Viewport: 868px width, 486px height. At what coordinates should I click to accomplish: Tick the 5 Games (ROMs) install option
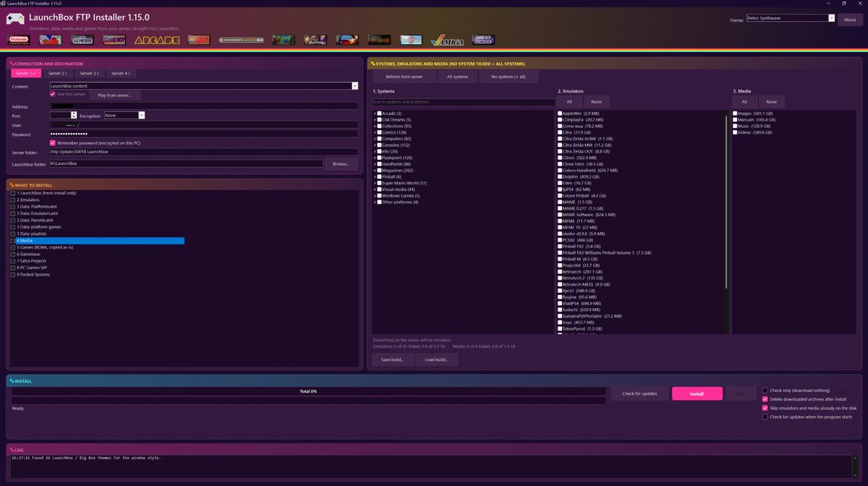[x=13, y=247]
